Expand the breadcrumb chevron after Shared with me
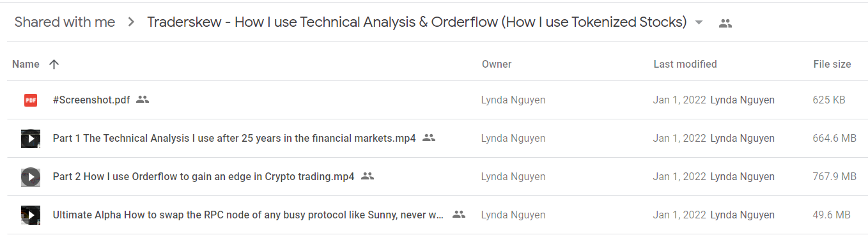 [131, 22]
